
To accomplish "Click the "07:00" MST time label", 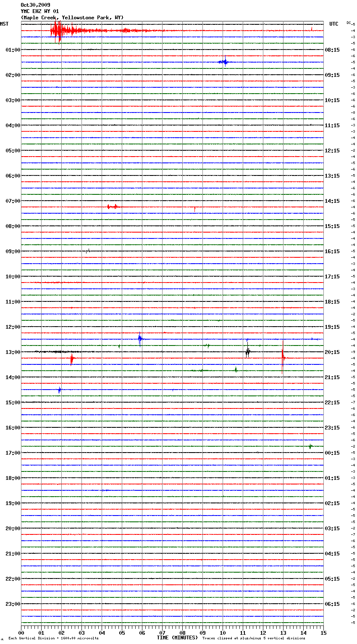I will pyautogui.click(x=13, y=201).
